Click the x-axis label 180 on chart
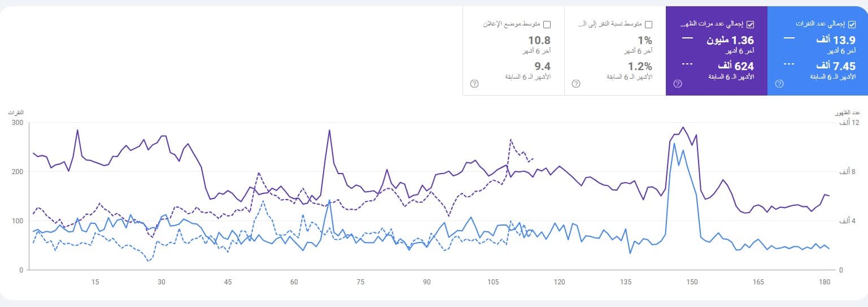 click(x=825, y=282)
